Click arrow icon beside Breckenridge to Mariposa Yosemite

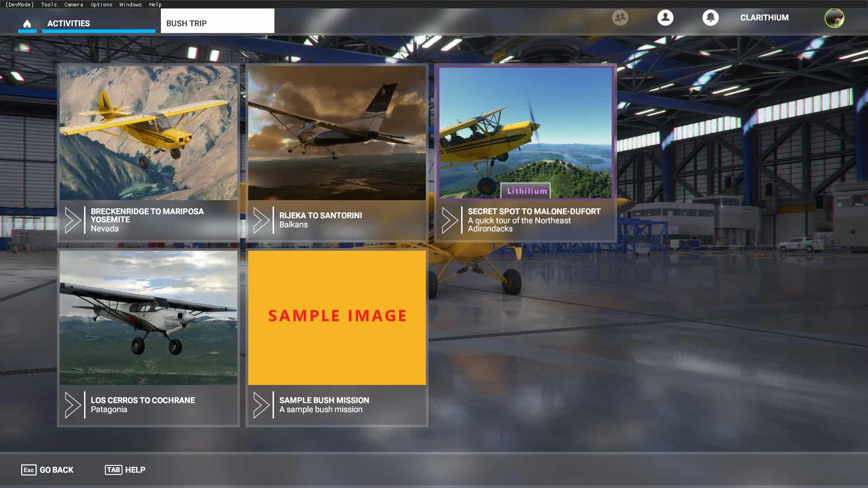pos(73,220)
